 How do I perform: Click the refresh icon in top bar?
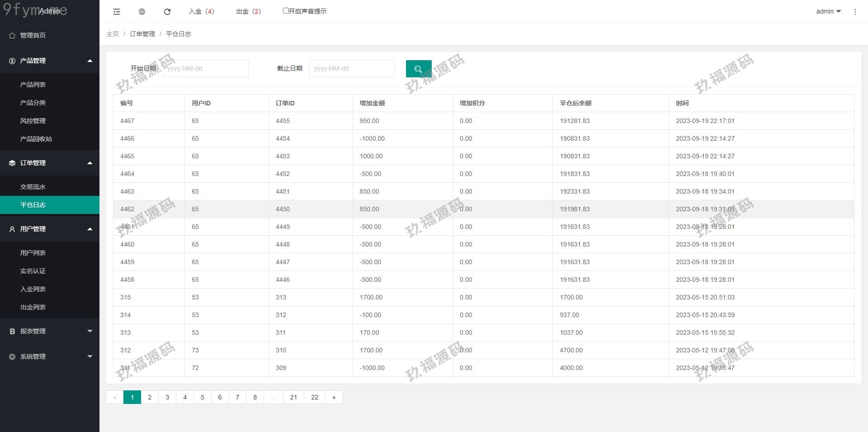tap(167, 12)
